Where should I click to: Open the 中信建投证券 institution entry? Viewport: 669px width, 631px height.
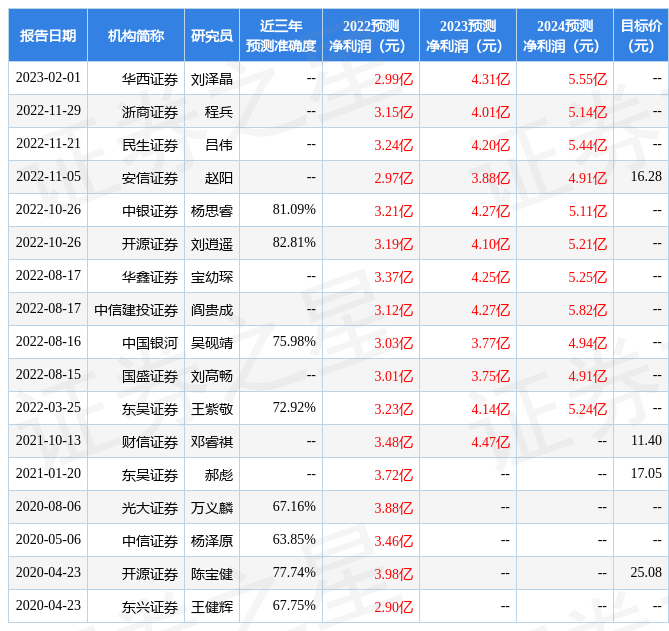pos(136,310)
